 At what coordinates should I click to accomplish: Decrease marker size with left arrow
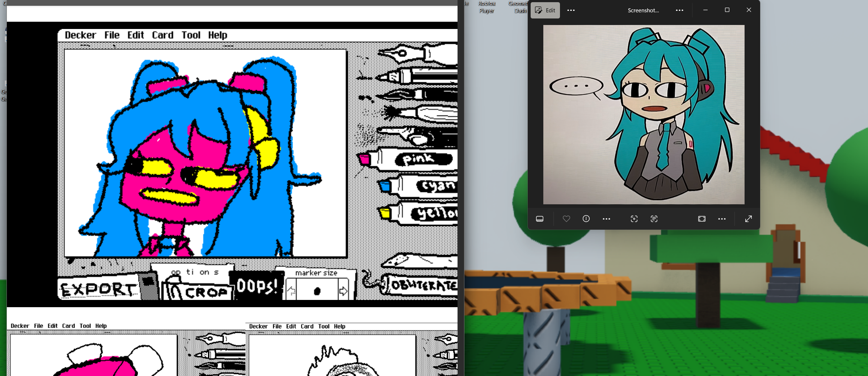coord(291,291)
